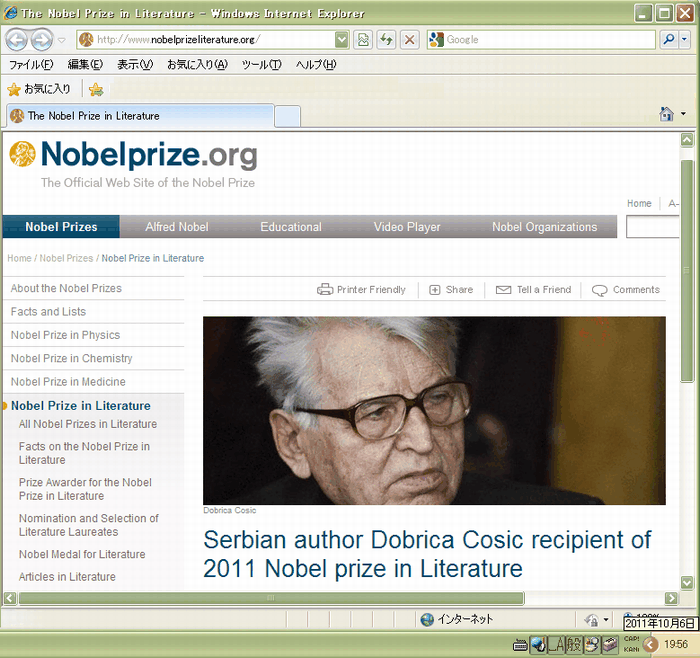Click the Share plus icon
700x658 pixels.
pyautogui.click(x=434, y=290)
